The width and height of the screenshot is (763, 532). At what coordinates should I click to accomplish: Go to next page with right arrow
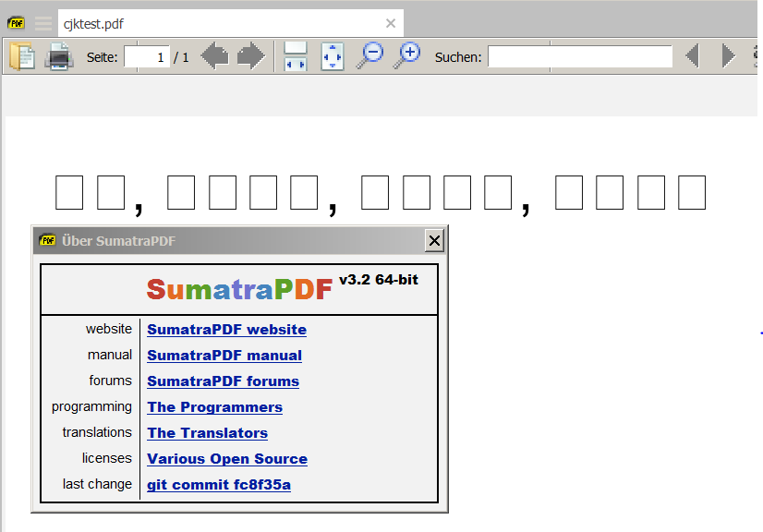pos(251,56)
